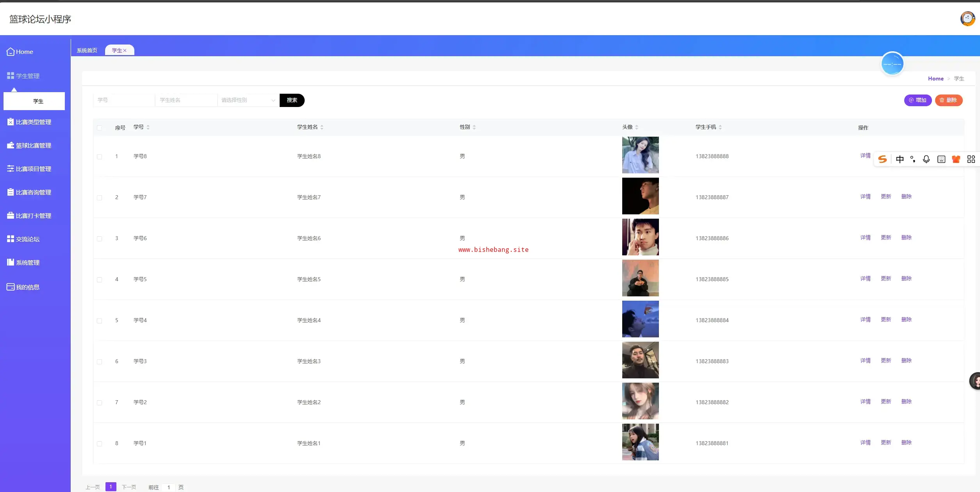
Task: Open the 比赛打卡管理 sidebar menu
Action: click(33, 216)
